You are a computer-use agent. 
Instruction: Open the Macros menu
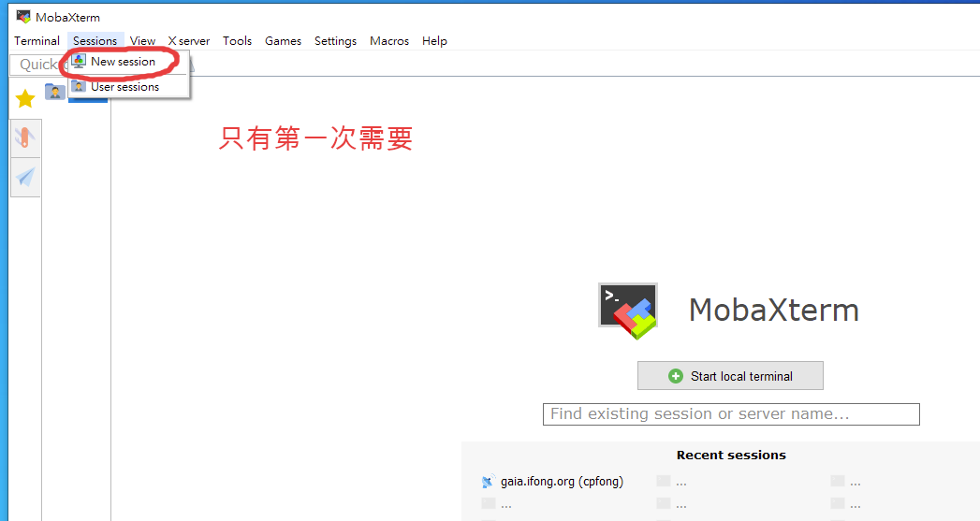coord(389,41)
